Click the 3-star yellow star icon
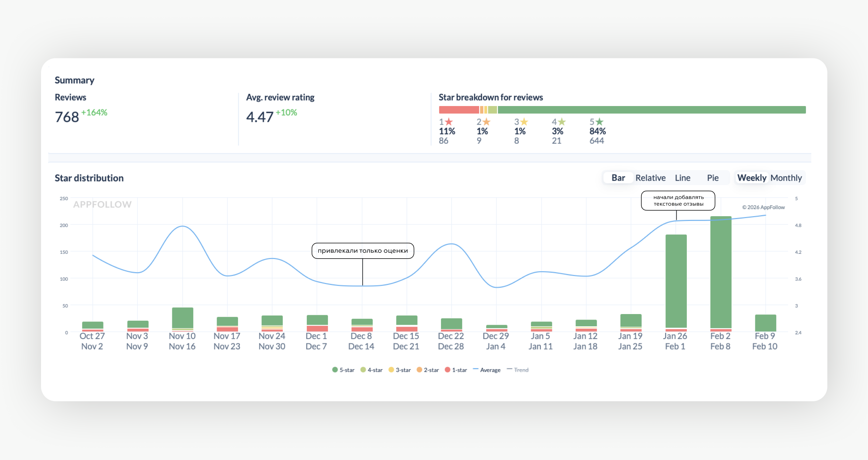 [524, 122]
